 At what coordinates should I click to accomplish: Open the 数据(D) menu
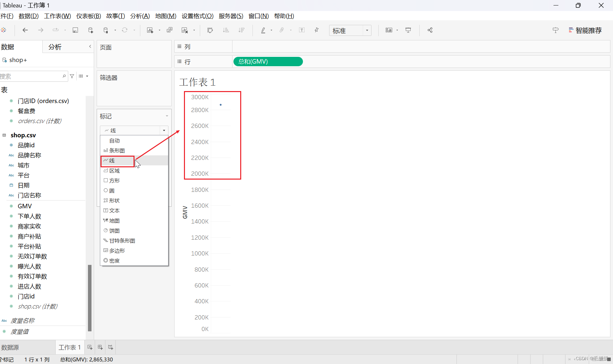click(28, 16)
